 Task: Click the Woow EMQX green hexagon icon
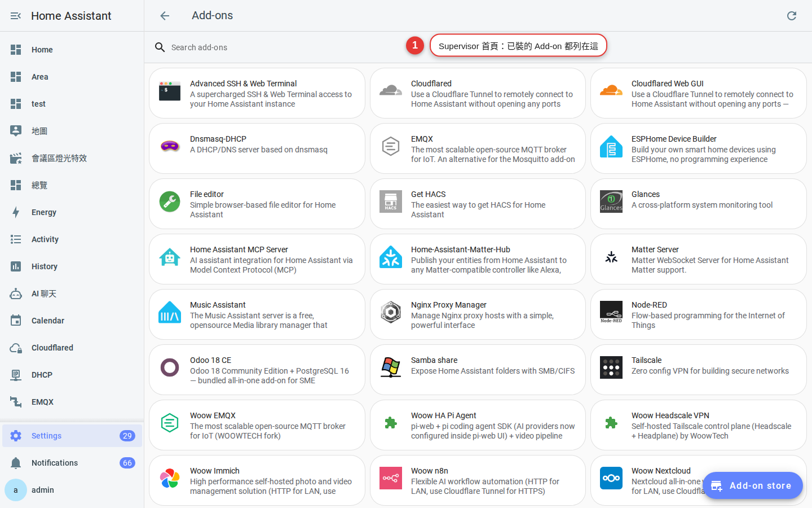pos(170,423)
